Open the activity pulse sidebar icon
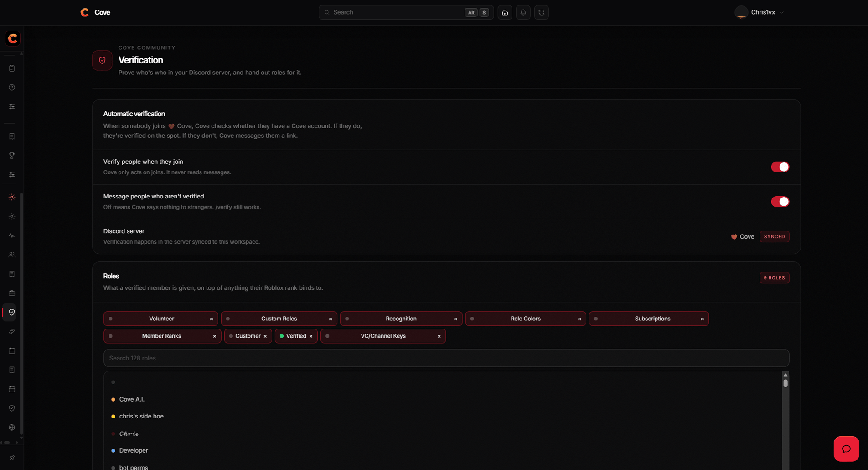The image size is (868, 470). tap(12, 236)
